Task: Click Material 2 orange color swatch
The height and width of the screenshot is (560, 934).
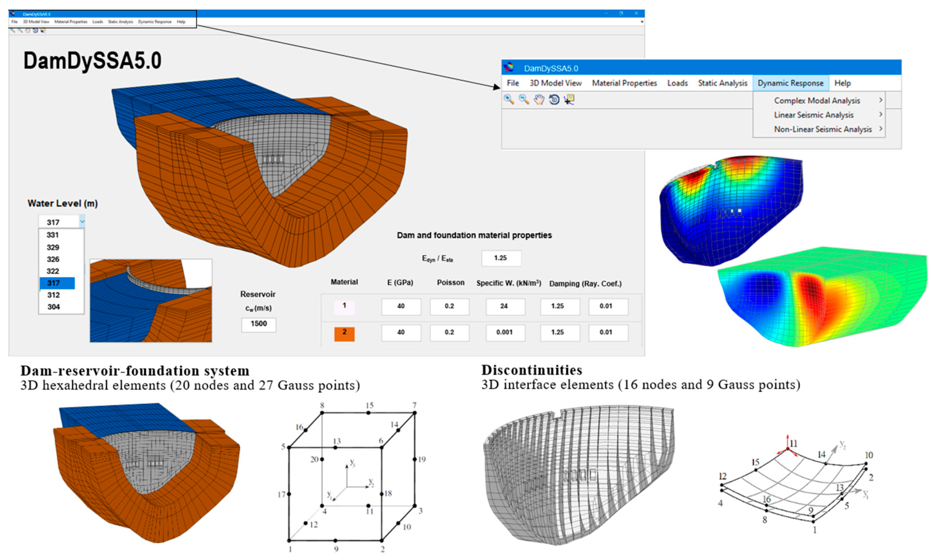Action: coord(344,334)
